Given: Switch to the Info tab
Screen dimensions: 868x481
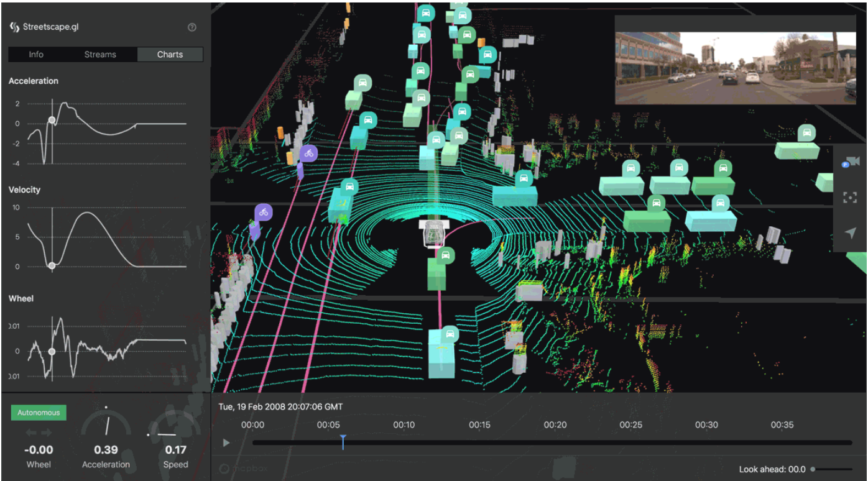Looking at the screenshot, I should pyautogui.click(x=36, y=55).
